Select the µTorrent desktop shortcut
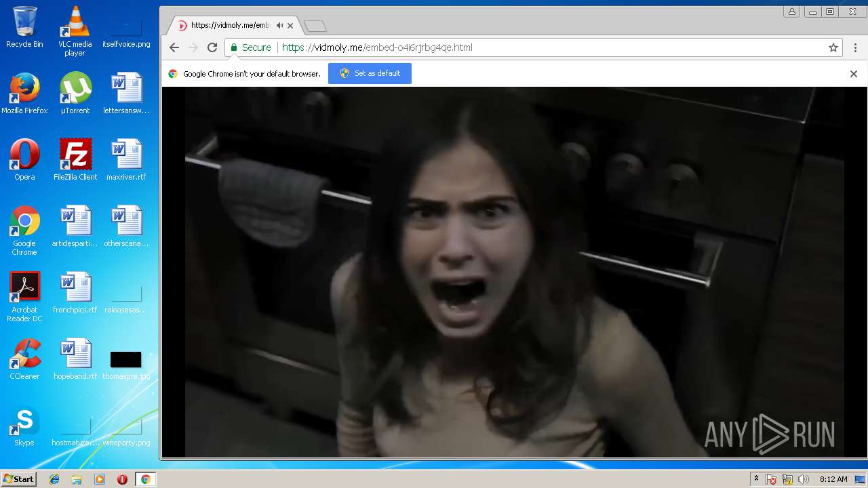Image resolution: width=868 pixels, height=488 pixels. coord(75,94)
